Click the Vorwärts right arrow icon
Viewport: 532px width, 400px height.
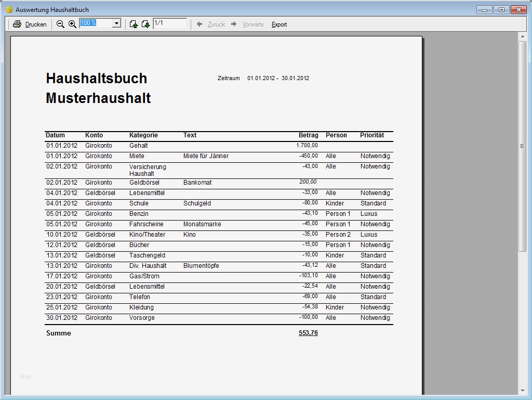click(234, 24)
